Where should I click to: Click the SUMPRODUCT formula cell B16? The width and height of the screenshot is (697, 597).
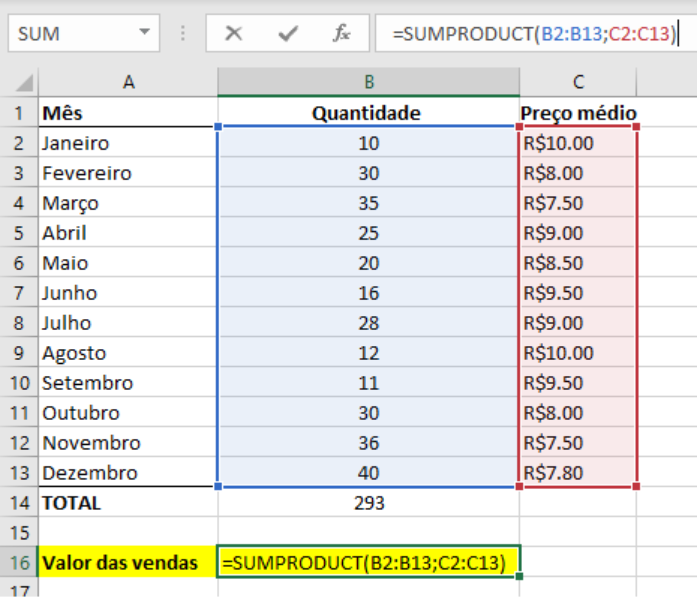pos(368,563)
